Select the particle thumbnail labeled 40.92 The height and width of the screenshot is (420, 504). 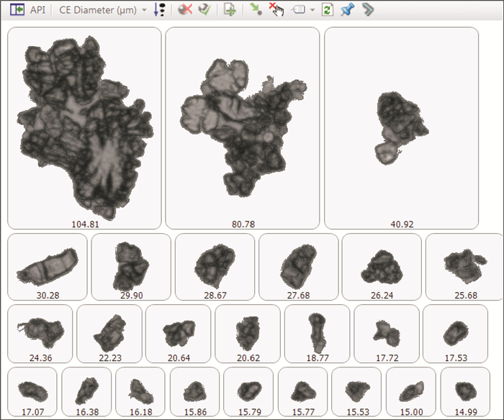[x=401, y=126]
